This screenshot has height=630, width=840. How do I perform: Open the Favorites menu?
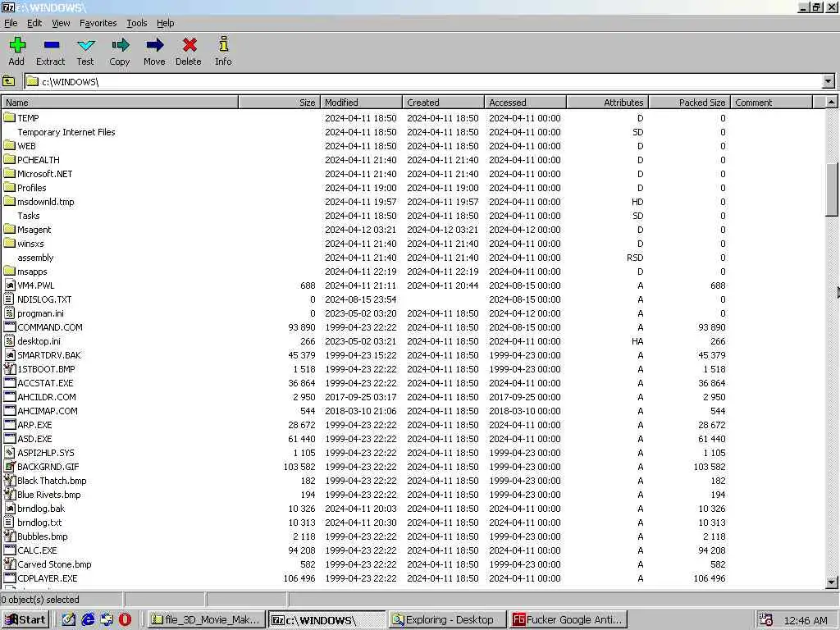[98, 23]
